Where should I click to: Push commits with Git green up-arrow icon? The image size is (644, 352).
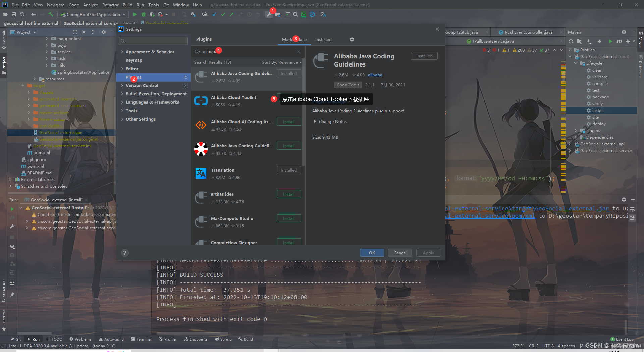tap(232, 14)
